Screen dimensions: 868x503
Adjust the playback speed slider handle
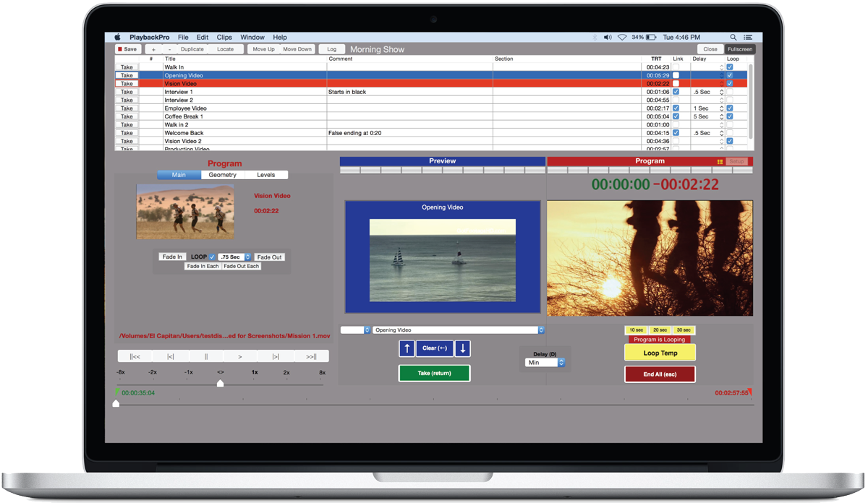pos(220,384)
